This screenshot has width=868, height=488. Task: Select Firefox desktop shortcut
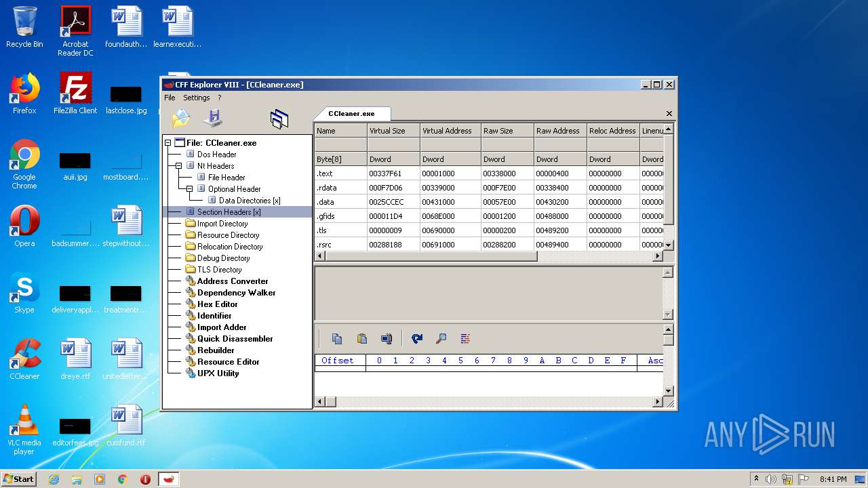pyautogui.click(x=24, y=94)
